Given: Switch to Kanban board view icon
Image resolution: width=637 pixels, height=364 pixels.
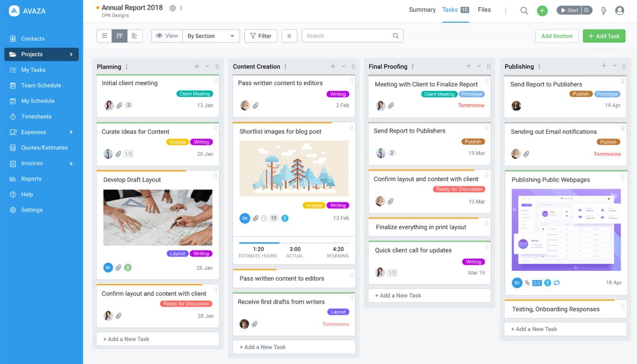Looking at the screenshot, I should (x=119, y=36).
